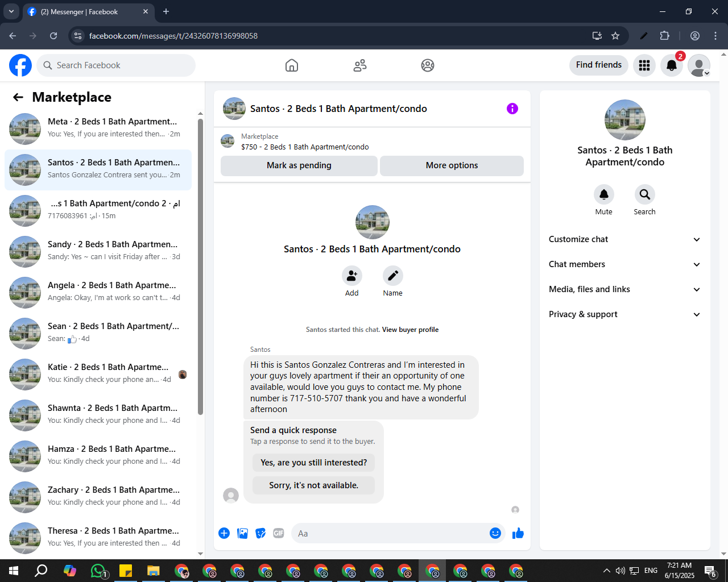Click the Name edit pencil icon
The height and width of the screenshot is (582, 728).
[392, 276]
